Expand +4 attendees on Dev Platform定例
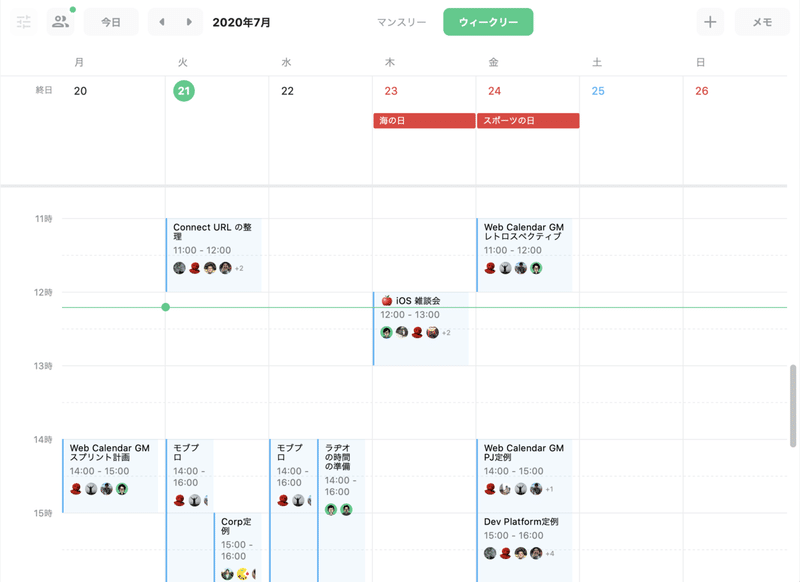Image resolution: width=800 pixels, height=582 pixels. click(550, 554)
